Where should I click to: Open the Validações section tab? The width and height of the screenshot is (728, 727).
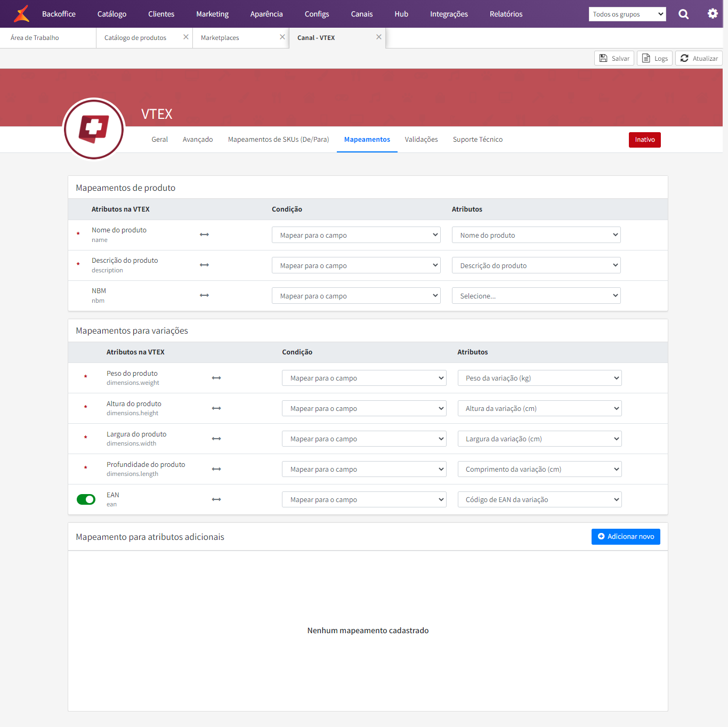click(421, 140)
